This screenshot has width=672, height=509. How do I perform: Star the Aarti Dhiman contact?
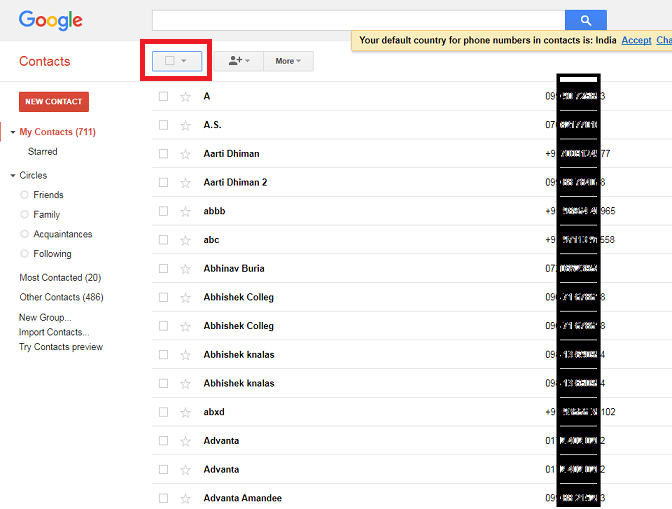pos(185,154)
